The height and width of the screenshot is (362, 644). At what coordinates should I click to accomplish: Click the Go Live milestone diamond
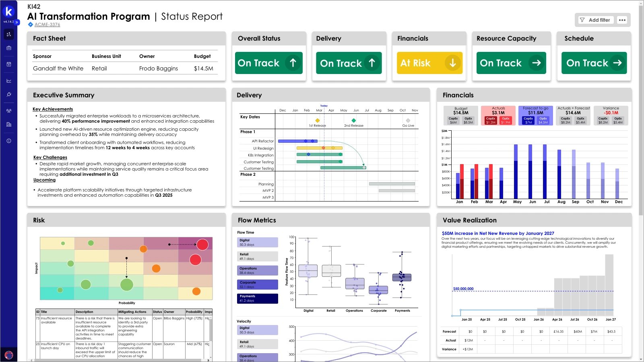(x=408, y=121)
